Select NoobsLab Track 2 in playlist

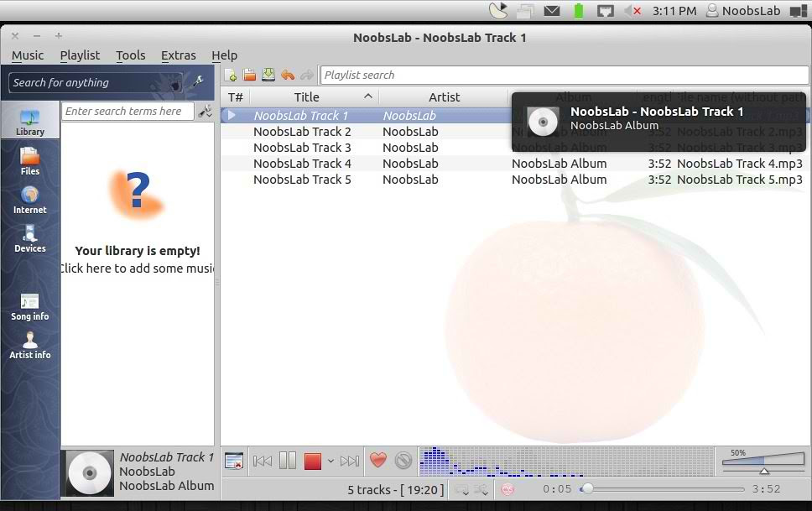click(367, 132)
